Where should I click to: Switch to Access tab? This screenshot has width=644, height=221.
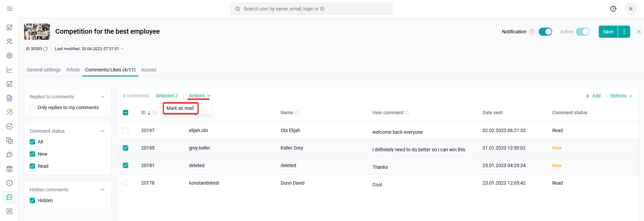tap(149, 70)
